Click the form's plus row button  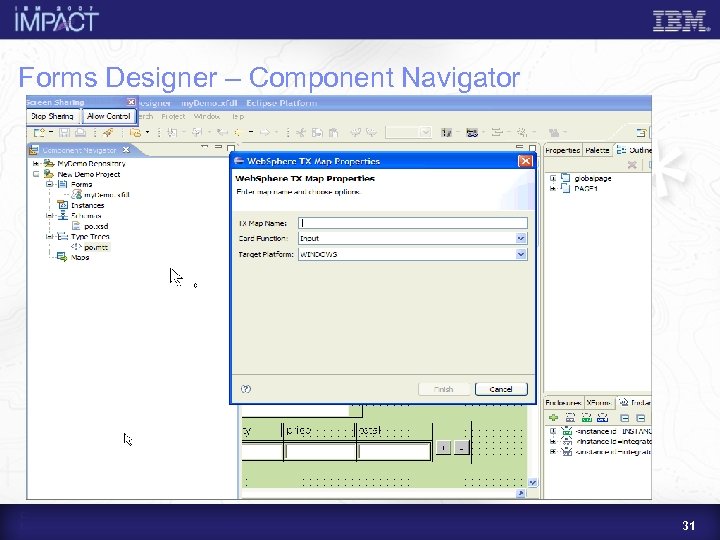pyautogui.click(x=444, y=447)
